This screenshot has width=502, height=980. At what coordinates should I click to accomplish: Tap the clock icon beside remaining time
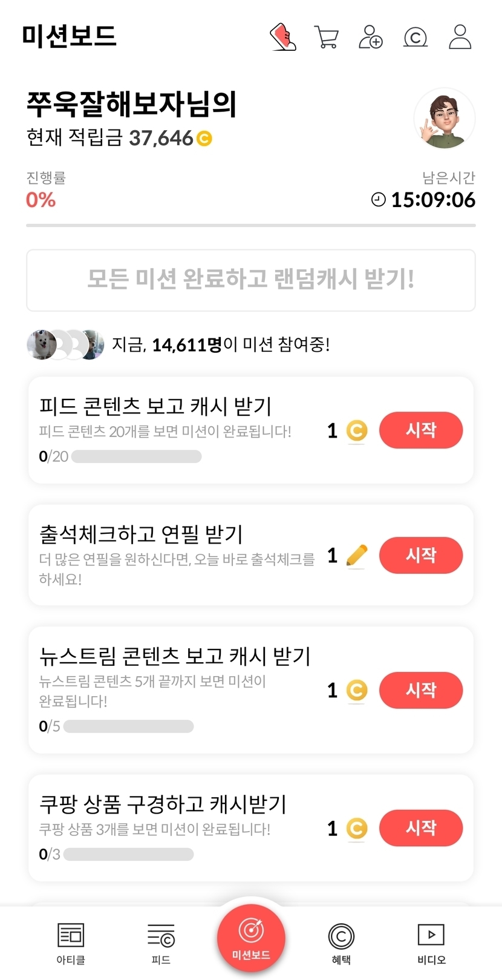tap(378, 199)
